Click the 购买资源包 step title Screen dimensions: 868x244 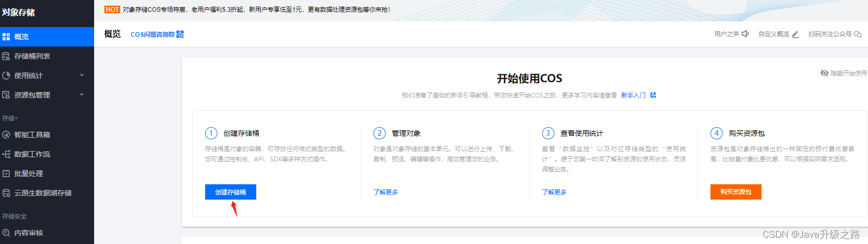point(747,133)
